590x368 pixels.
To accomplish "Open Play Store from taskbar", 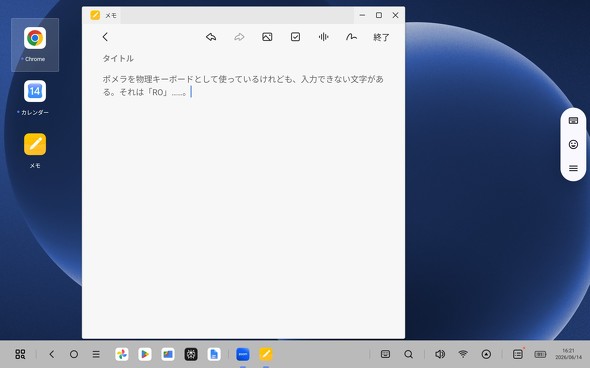I will coord(145,354).
